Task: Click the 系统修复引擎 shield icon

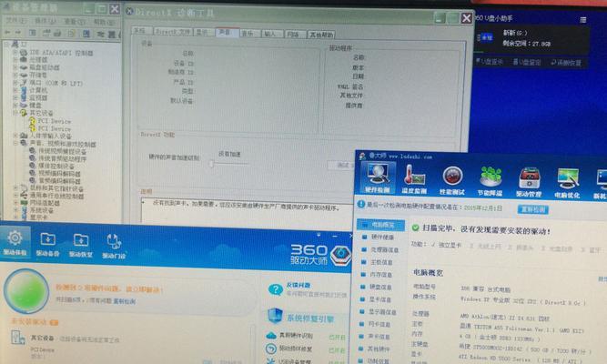Action: 275,316
